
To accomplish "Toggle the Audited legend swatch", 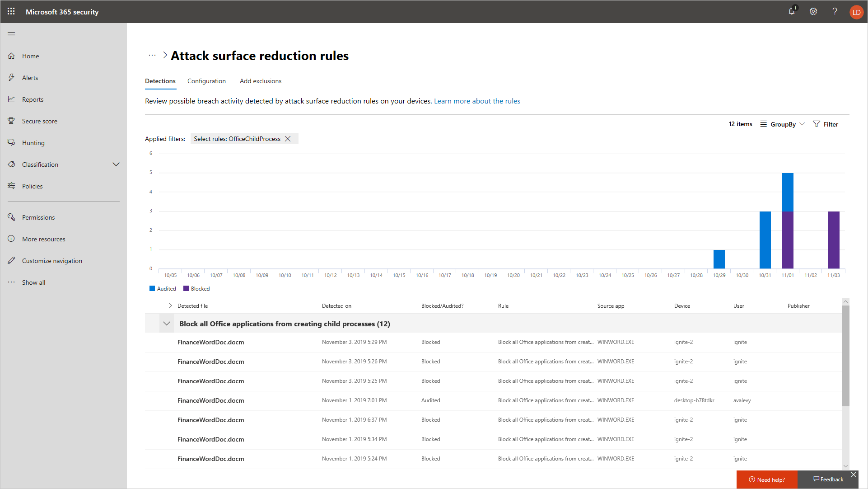I will pos(152,288).
